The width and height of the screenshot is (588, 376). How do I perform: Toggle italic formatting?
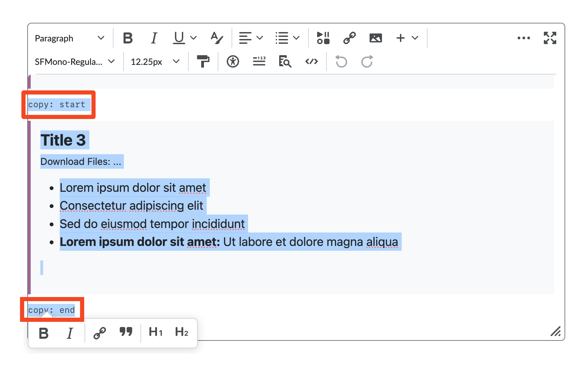[154, 38]
